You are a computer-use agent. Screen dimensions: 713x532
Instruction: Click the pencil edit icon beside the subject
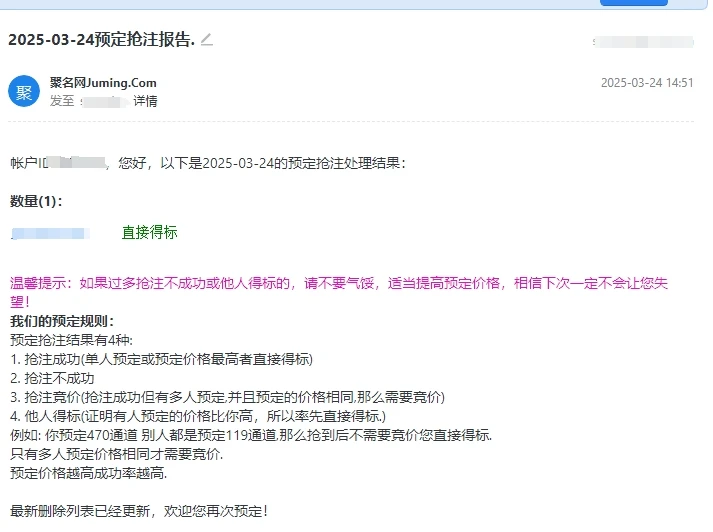(x=207, y=40)
